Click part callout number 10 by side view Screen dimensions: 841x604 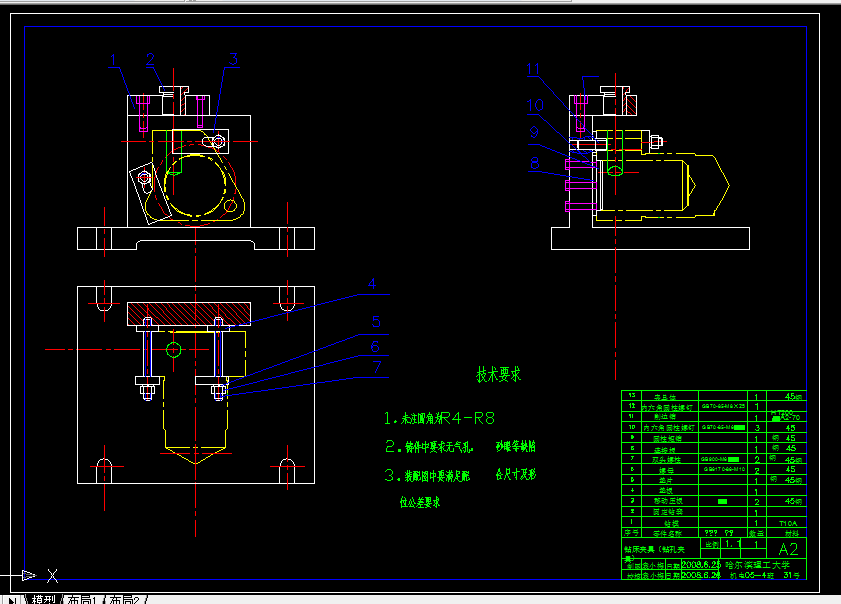click(x=535, y=105)
